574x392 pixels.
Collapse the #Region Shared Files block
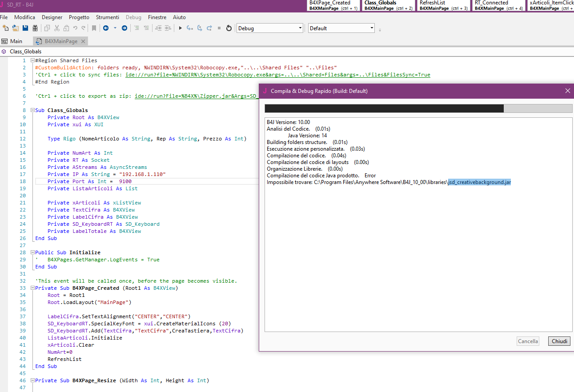(x=32, y=60)
